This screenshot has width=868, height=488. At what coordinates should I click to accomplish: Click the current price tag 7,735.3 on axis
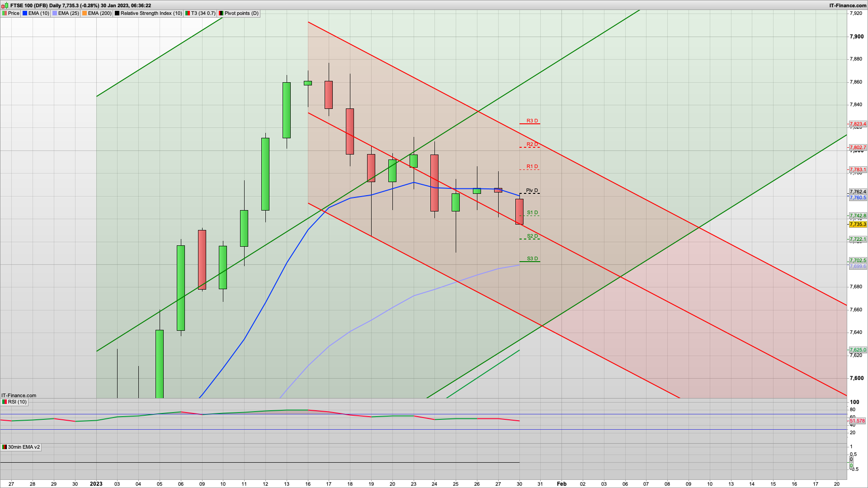[858, 224]
